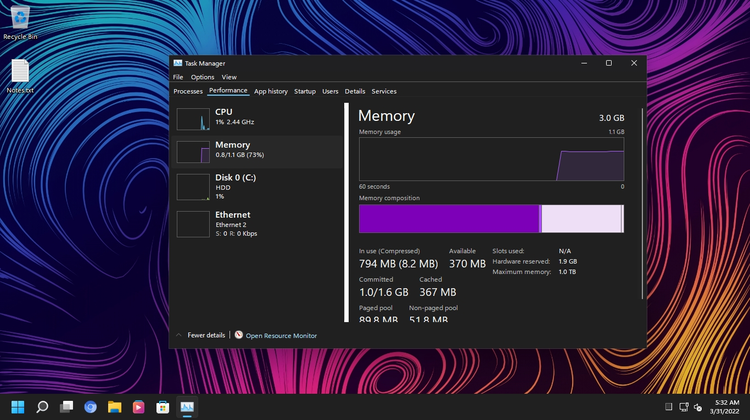
Task: Collapse with the Fewer details chevron
Action: 179,335
